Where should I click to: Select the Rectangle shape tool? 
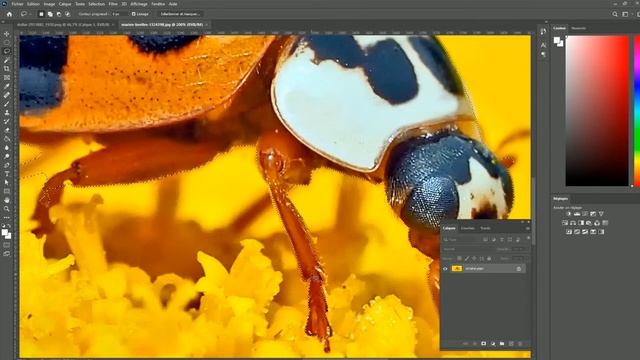click(x=7, y=191)
